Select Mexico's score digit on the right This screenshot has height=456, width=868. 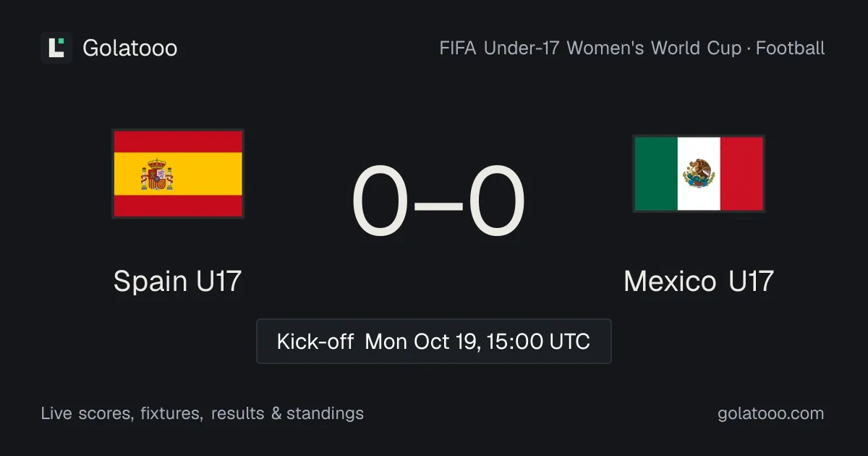point(496,202)
